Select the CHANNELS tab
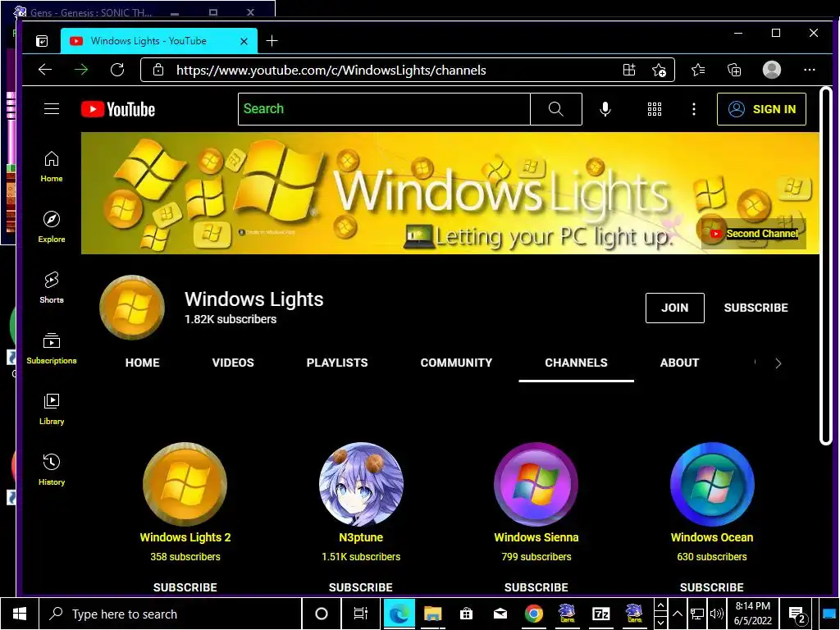This screenshot has width=840, height=630. pos(577,363)
